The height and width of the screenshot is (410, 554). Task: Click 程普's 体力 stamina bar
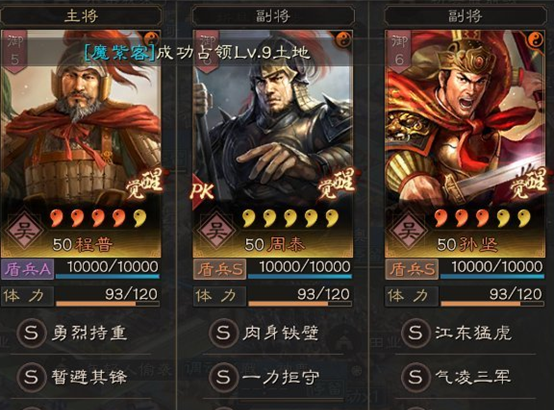click(108, 296)
